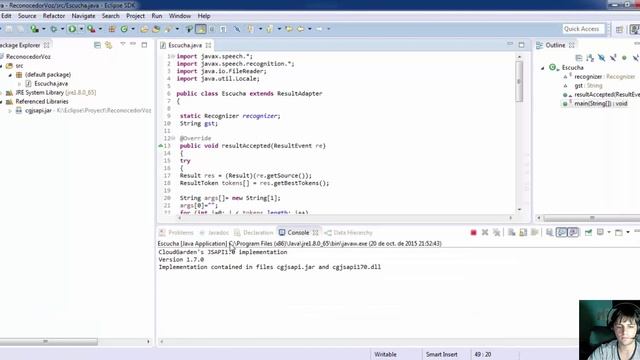Screen dimensions: 640x360
Task: Toggle Block Selection mode
Action: [212, 29]
